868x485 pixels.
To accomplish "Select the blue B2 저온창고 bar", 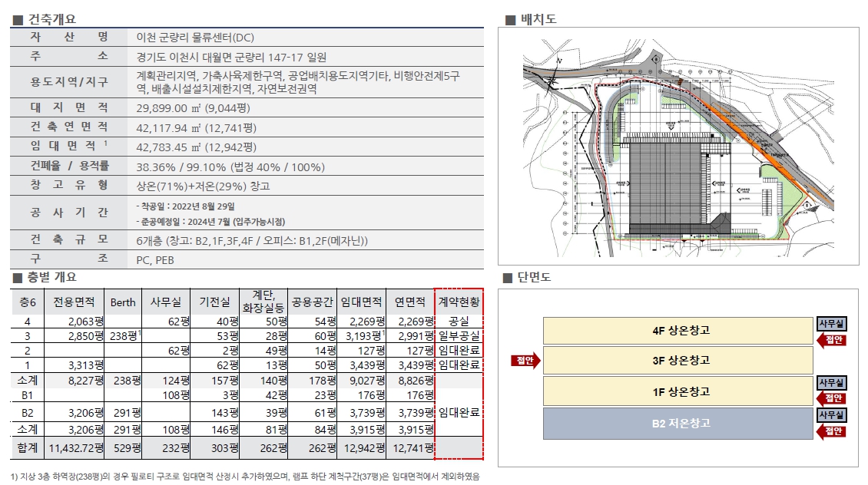I will [x=678, y=424].
